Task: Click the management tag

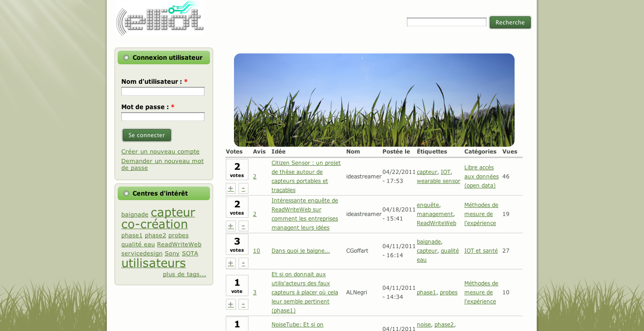Action: click(x=435, y=214)
